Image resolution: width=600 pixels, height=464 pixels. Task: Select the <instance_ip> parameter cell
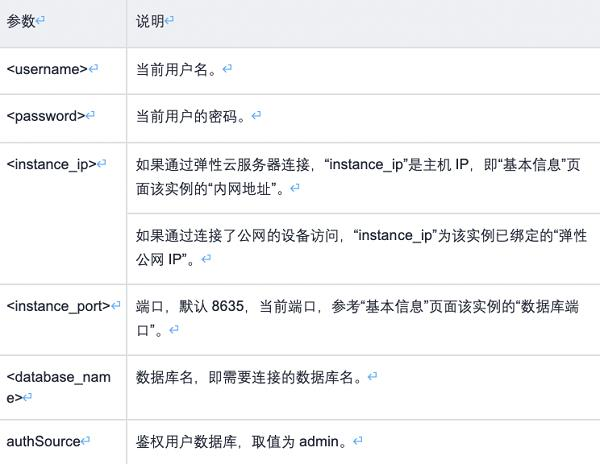(x=52, y=164)
